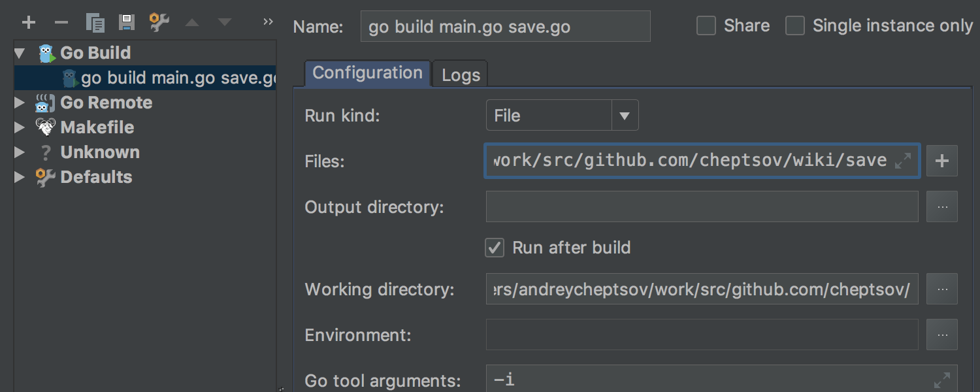Expand the Defaults tree node
The image size is (980, 392).
(19, 178)
